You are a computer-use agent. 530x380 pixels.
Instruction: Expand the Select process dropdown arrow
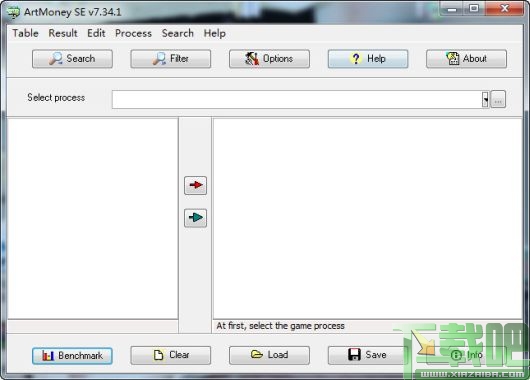(x=485, y=99)
